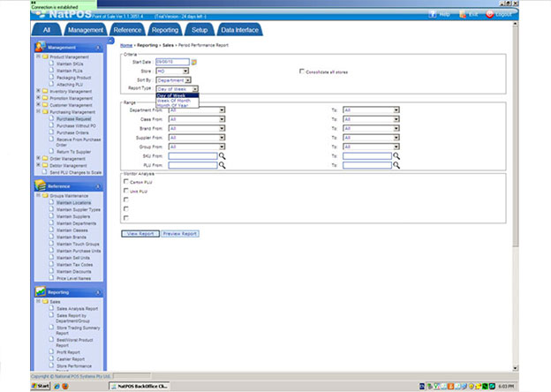551x392 pixels.
Task: Open the Class From dropdown
Action: pyautogui.click(x=197, y=119)
